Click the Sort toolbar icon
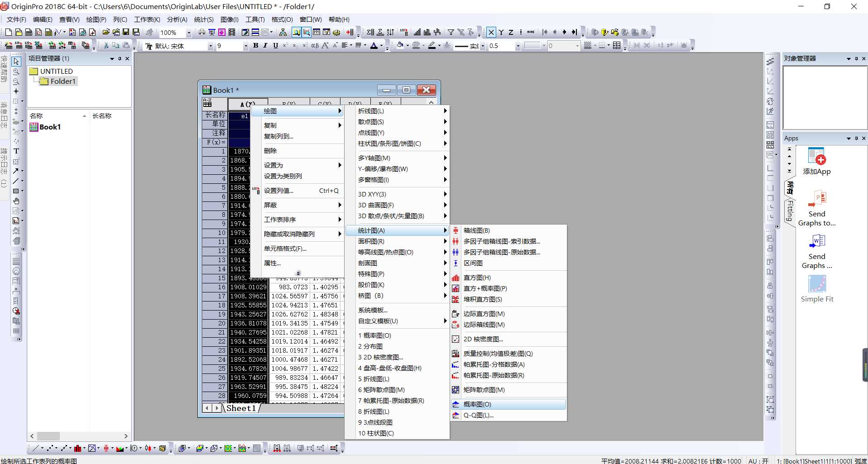 pos(390,32)
